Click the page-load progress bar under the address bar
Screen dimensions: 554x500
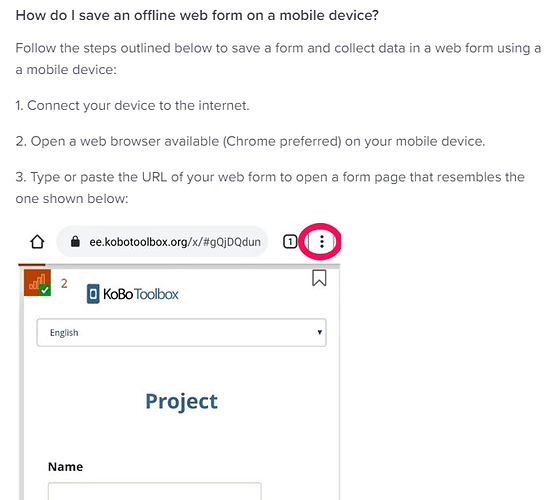coord(179,264)
